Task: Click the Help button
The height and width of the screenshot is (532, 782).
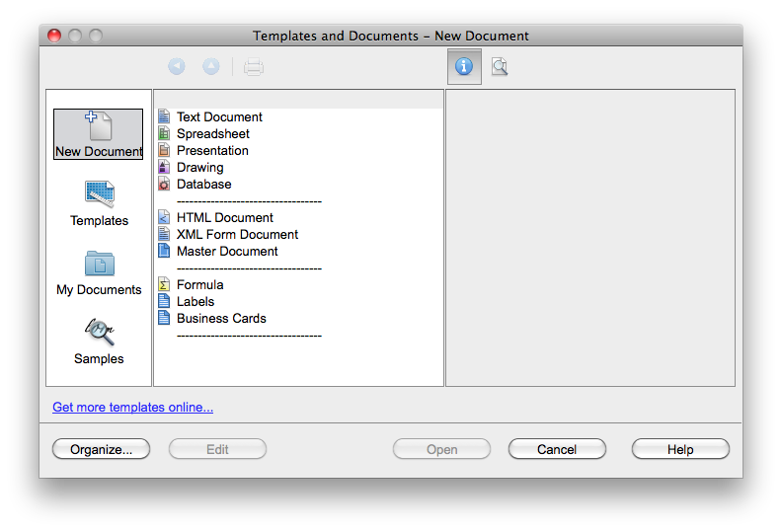Action: click(680, 449)
